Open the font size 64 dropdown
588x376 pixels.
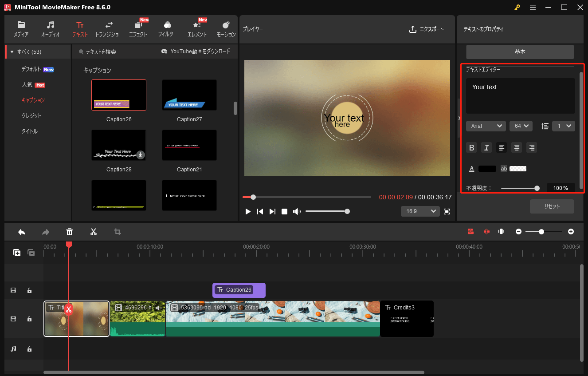click(x=521, y=126)
